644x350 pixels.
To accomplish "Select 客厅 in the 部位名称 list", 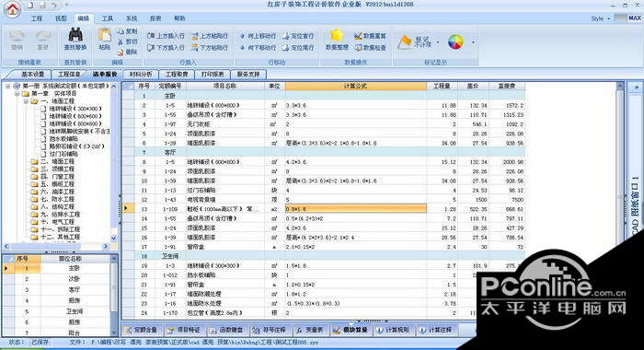I will (x=75, y=289).
